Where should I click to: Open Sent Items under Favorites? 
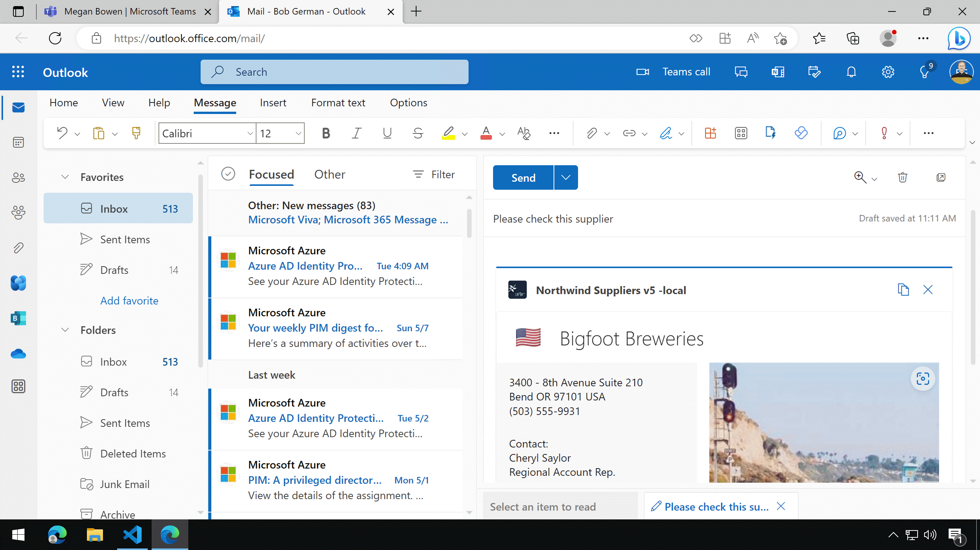point(118,239)
